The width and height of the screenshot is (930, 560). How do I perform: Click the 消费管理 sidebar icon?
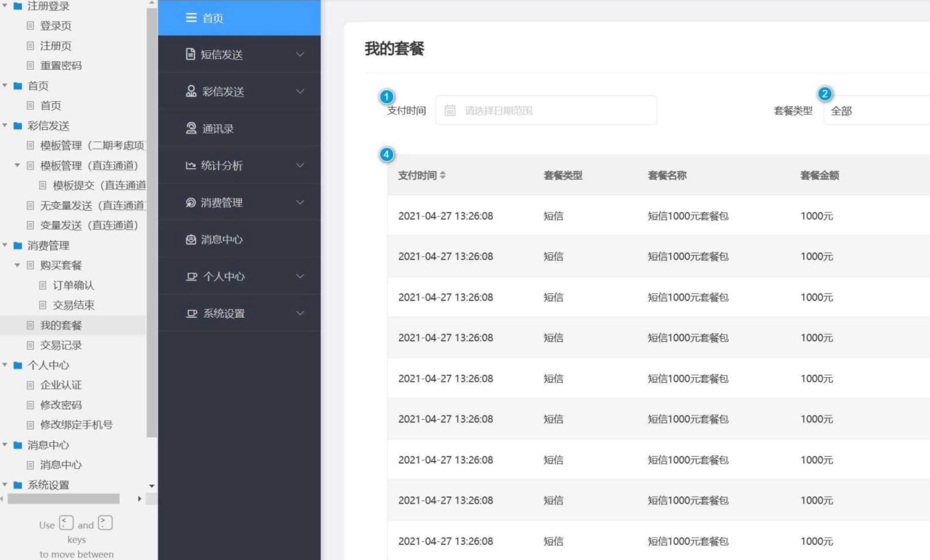click(x=190, y=202)
